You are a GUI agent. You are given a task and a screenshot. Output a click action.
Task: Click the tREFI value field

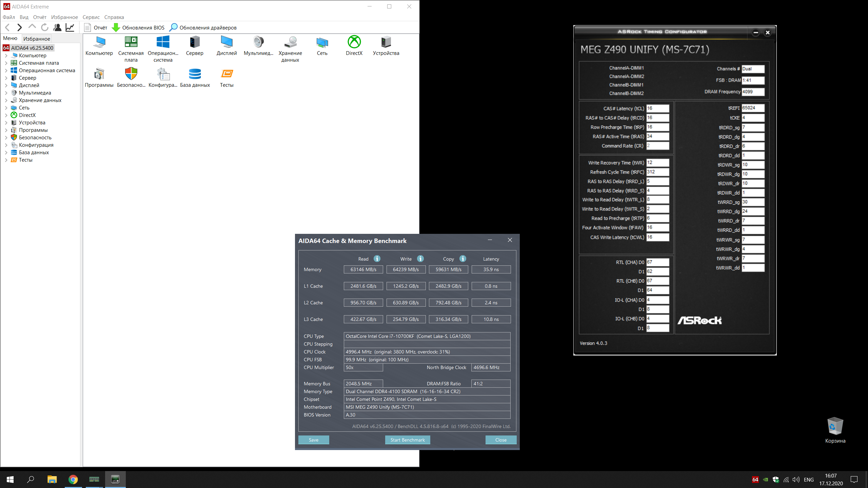tap(753, 108)
